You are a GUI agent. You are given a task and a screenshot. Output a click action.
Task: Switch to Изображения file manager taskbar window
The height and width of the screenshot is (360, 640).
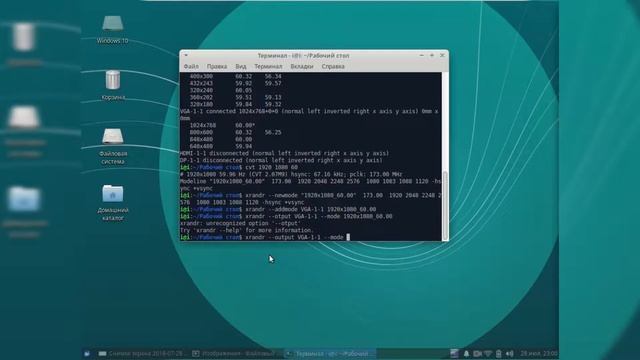[236, 353]
